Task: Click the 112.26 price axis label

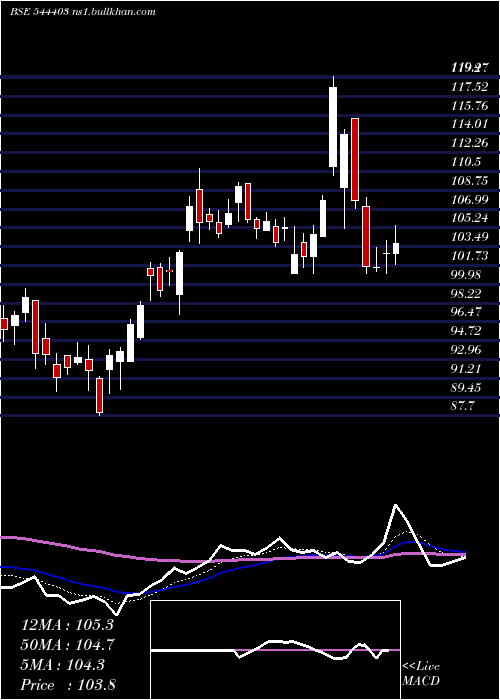Action: pos(469,143)
